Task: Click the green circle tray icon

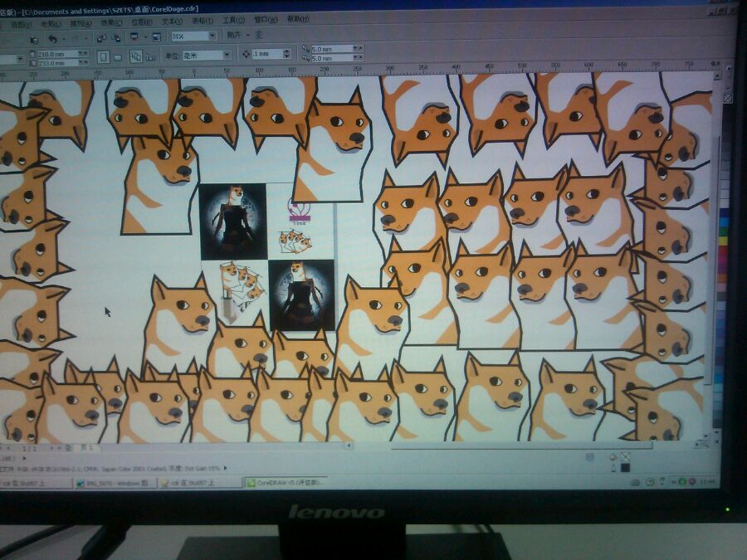Action: pos(681,482)
